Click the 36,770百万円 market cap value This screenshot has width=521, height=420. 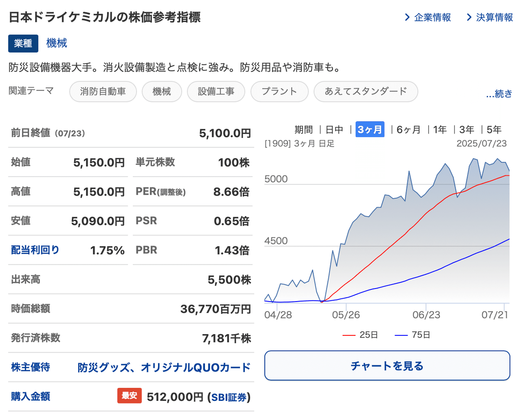coord(215,309)
